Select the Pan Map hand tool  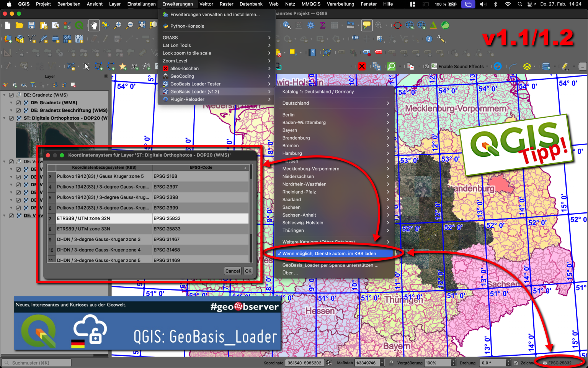click(94, 25)
